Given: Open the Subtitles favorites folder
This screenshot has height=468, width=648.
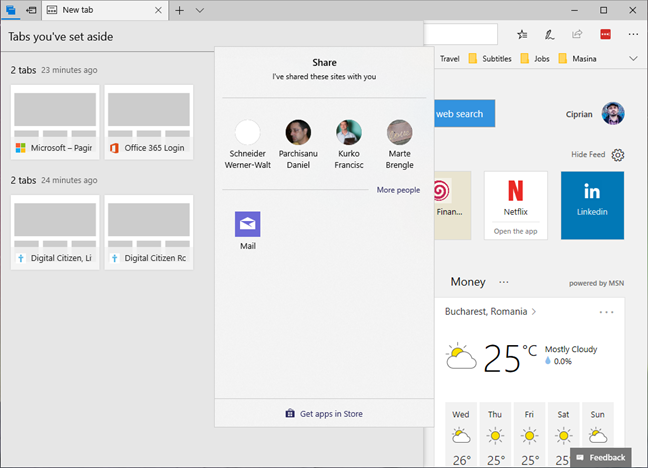Looking at the screenshot, I should pyautogui.click(x=490, y=59).
